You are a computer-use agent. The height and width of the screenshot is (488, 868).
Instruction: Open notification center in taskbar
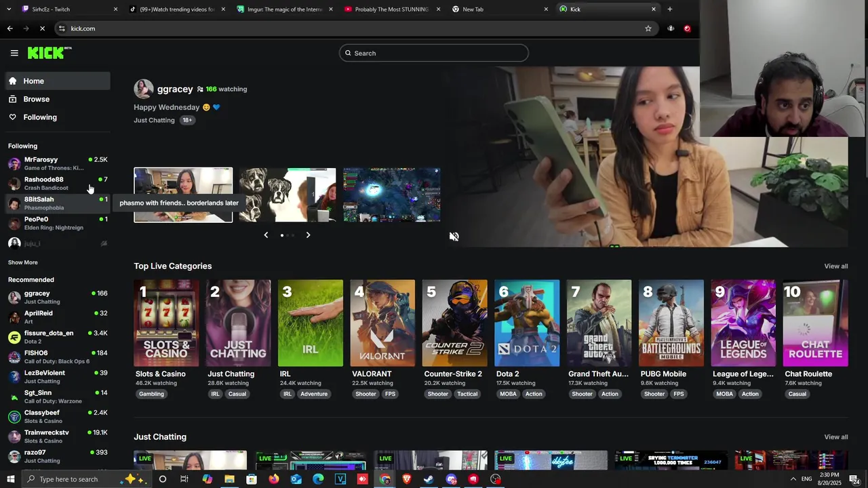point(854,479)
